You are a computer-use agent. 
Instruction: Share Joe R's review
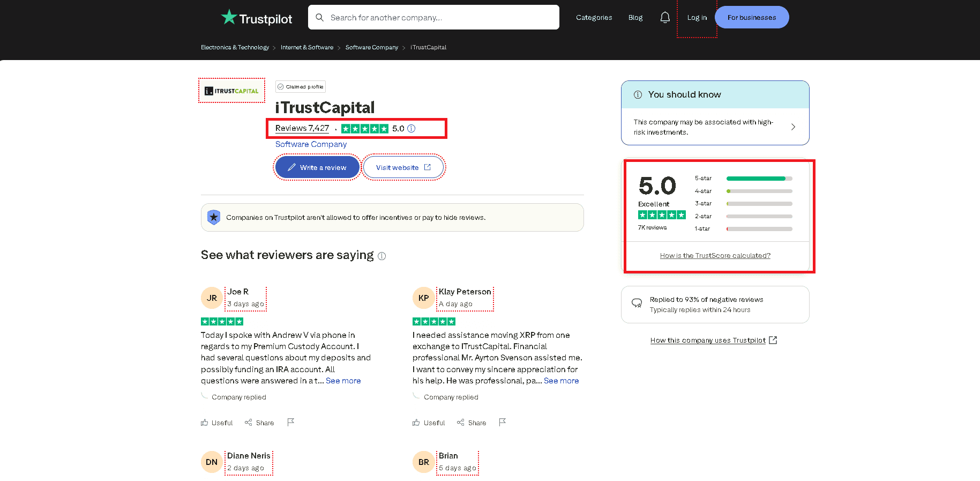pos(259,423)
